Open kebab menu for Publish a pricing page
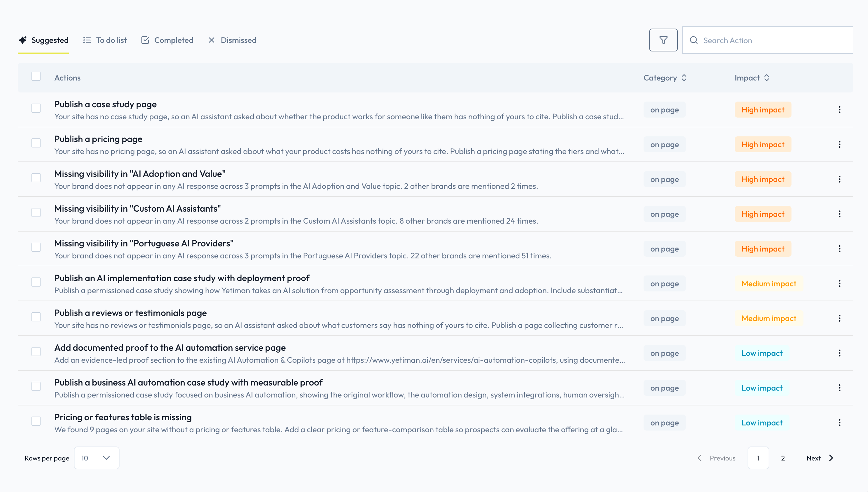The height and width of the screenshot is (492, 868). coord(839,145)
